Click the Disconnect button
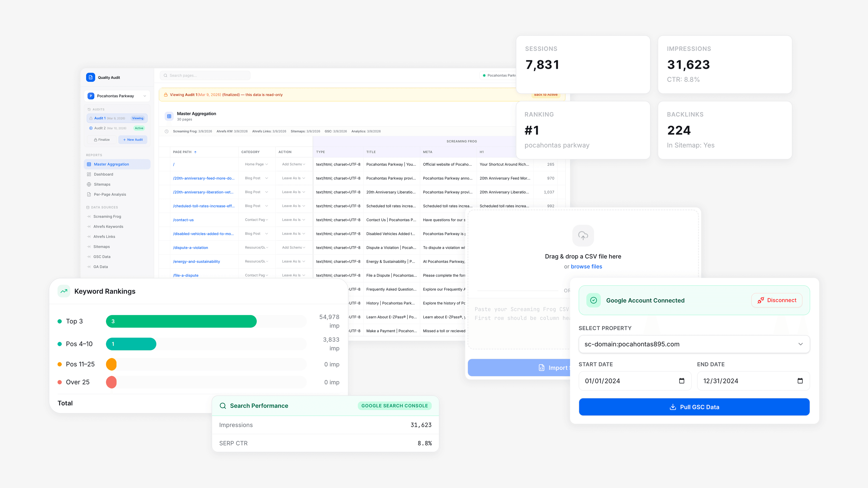Viewport: 868px width, 488px height. [777, 300]
